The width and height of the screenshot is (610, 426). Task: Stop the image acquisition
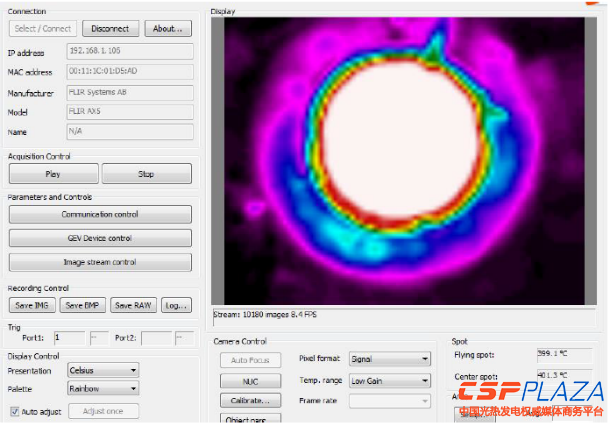point(146,174)
